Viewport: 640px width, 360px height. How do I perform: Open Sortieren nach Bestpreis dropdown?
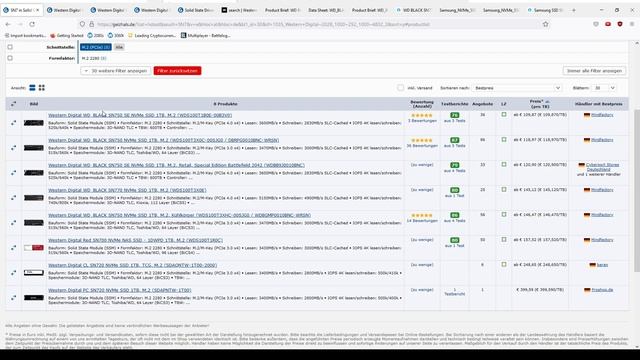coord(517,88)
